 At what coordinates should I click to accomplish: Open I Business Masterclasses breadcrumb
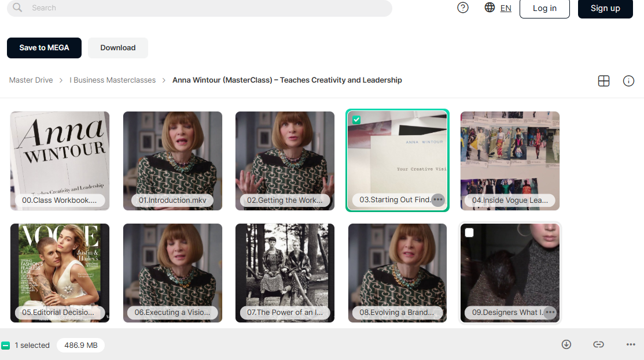tap(112, 80)
